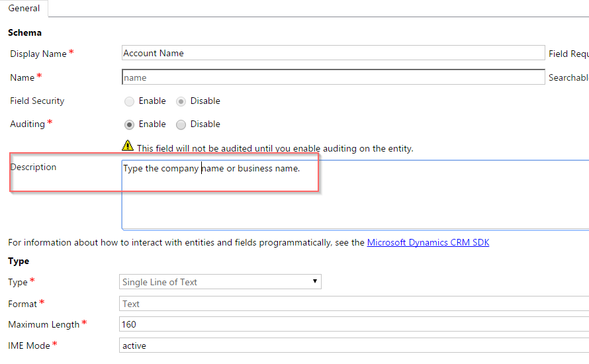Open the General tab
The width and height of the screenshot is (589, 364).
click(x=24, y=9)
